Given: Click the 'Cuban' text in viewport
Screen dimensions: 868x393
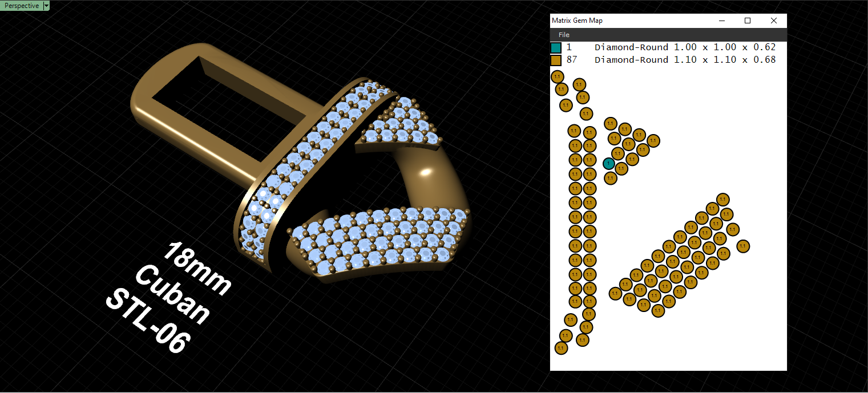Looking at the screenshot, I should click(173, 295).
